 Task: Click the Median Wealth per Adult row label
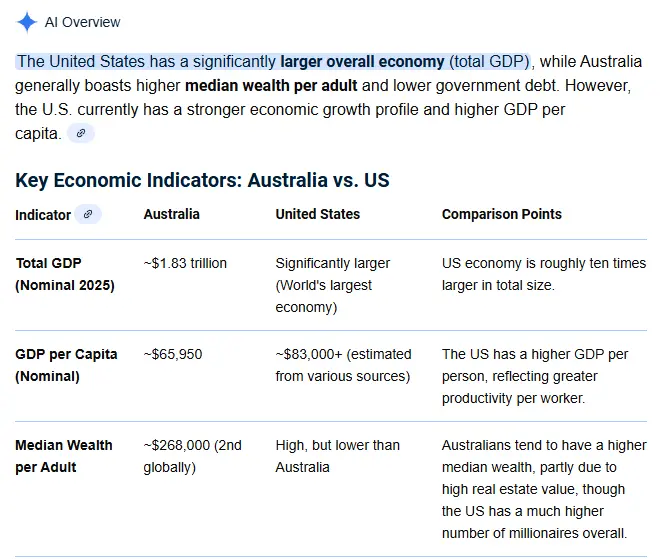tap(64, 456)
